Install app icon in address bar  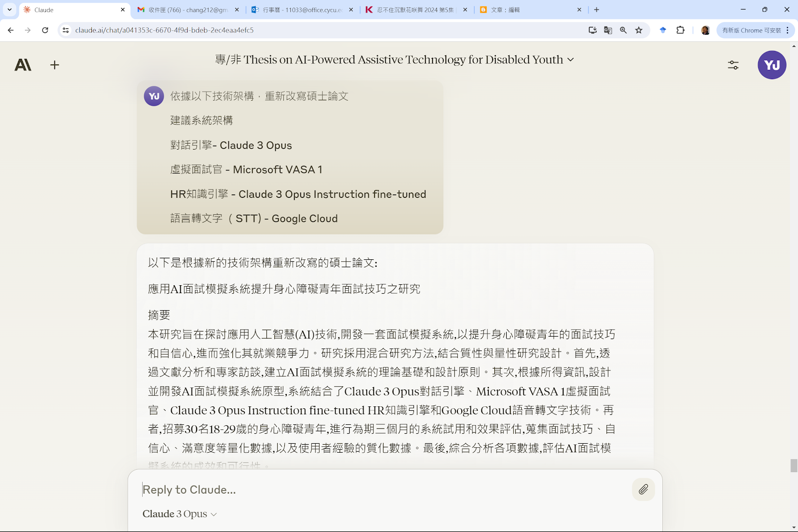pyautogui.click(x=593, y=30)
